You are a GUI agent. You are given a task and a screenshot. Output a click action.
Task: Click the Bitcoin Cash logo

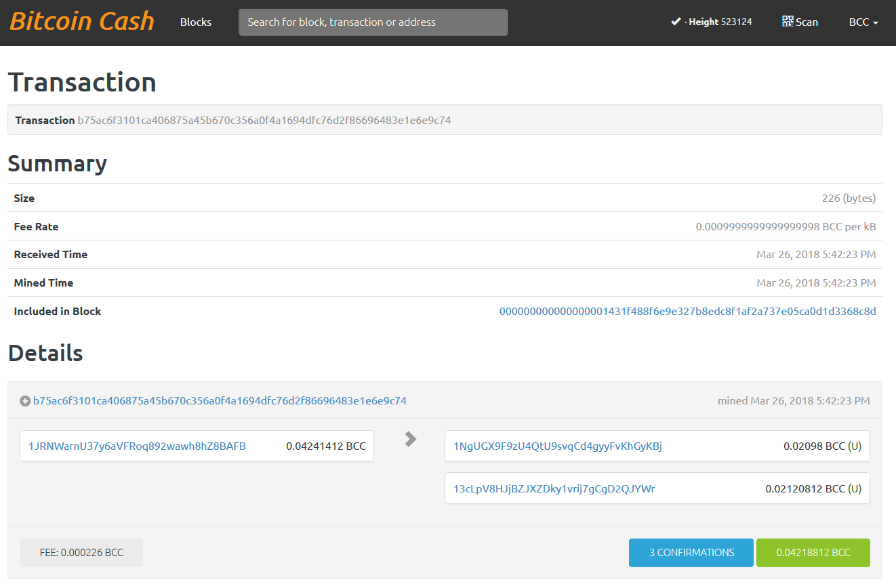[82, 22]
